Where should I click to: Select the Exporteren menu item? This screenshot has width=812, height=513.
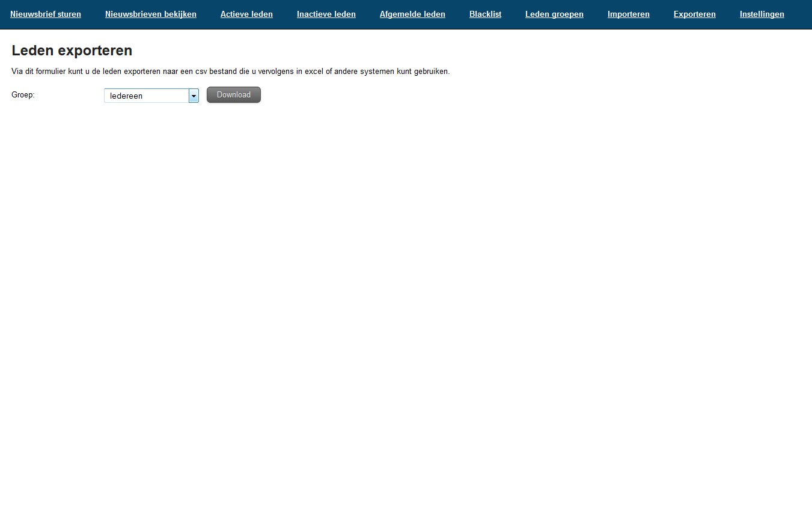694,14
